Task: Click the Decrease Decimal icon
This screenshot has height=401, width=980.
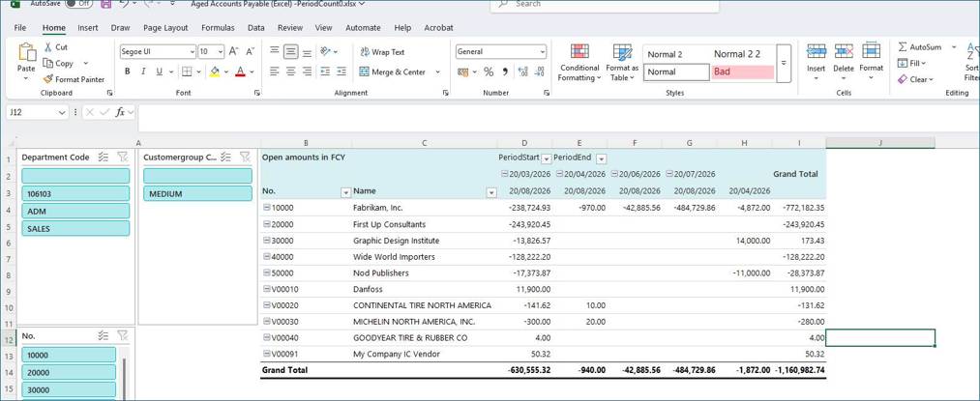Action: pos(540,72)
